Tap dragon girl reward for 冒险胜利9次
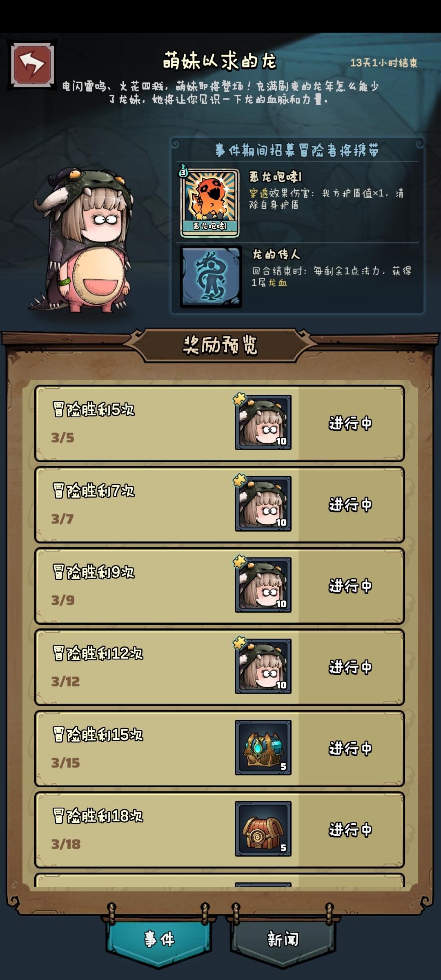Viewport: 441px width, 980px height. click(x=263, y=585)
